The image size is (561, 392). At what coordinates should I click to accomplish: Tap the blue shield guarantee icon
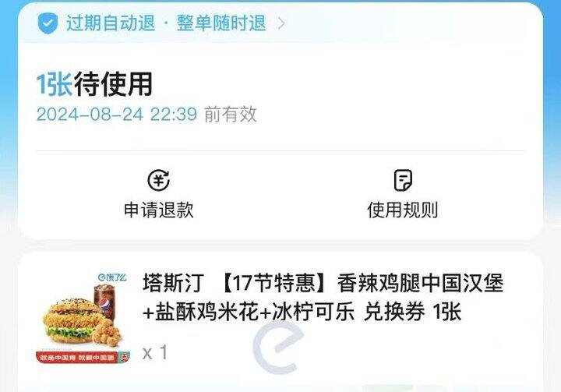coord(48,23)
